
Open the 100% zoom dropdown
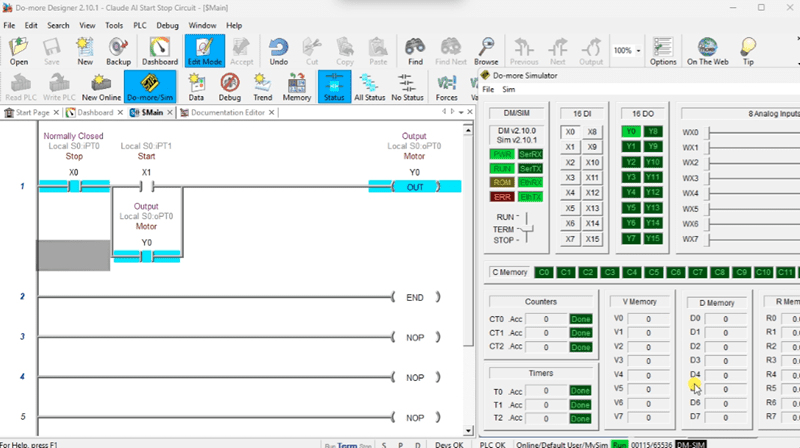[x=626, y=50]
